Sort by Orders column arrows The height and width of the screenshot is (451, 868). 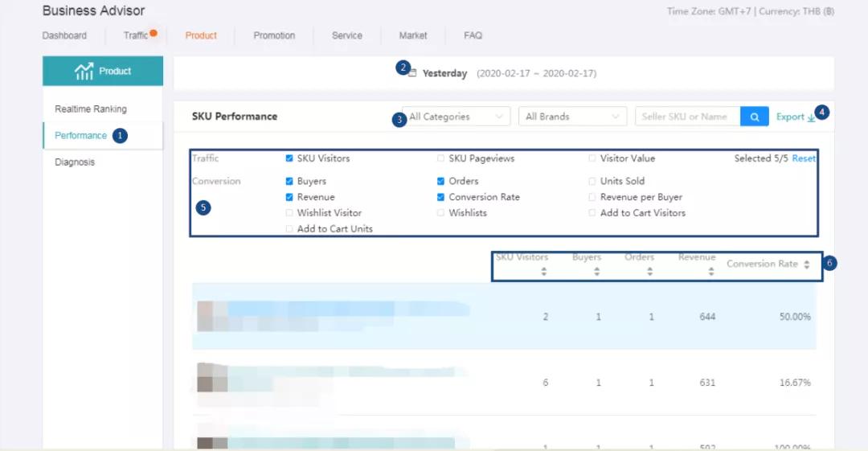click(650, 272)
